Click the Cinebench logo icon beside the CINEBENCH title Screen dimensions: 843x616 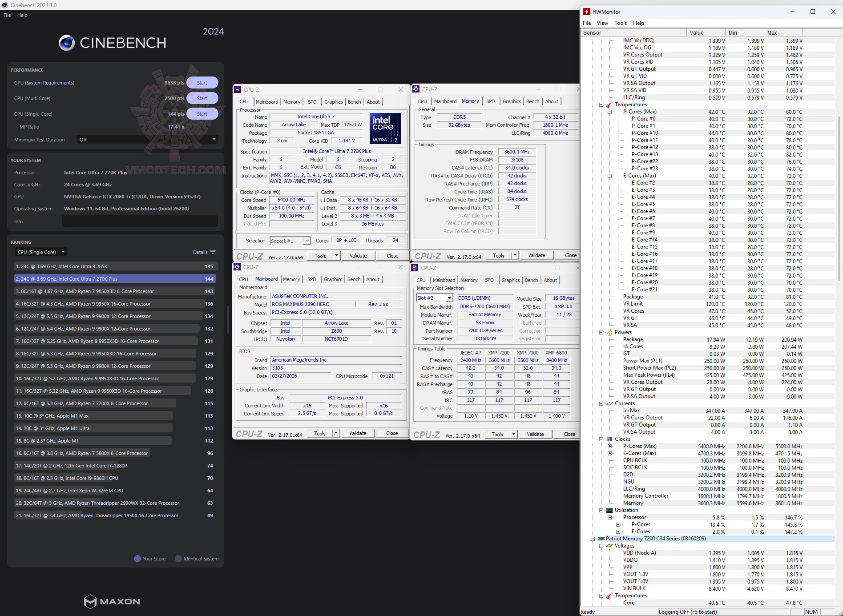(x=67, y=43)
